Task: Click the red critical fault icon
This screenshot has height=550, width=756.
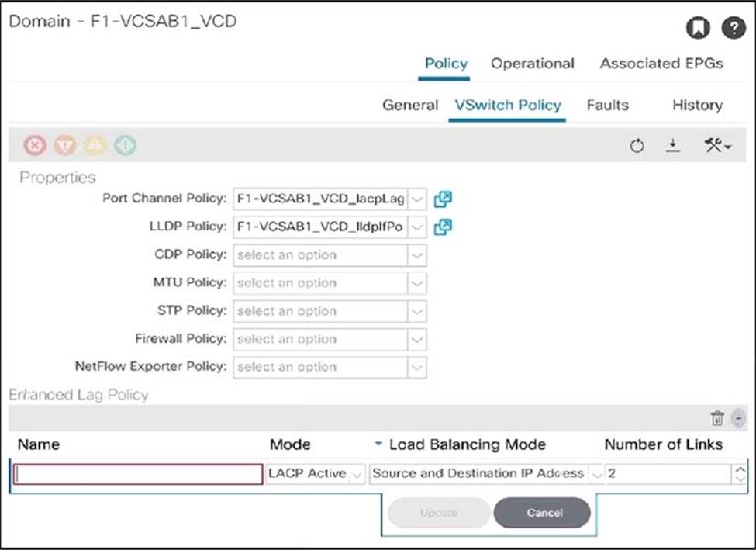Action: pyautogui.click(x=35, y=145)
